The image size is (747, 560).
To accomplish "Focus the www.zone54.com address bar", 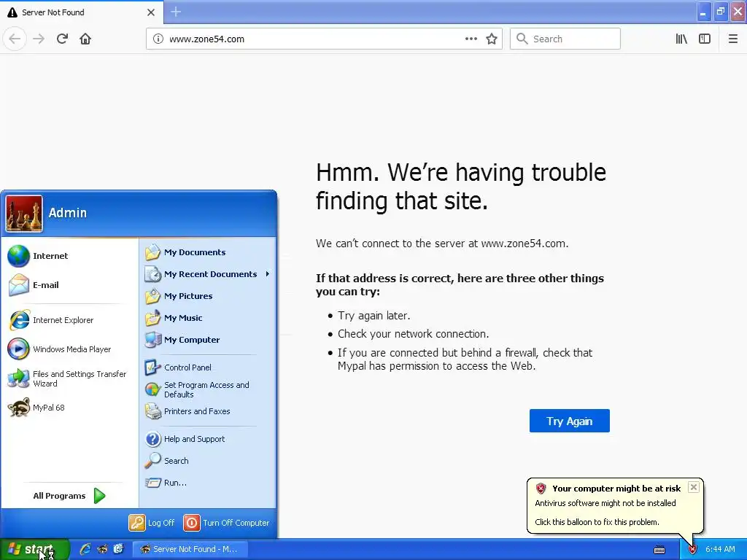I will [x=324, y=39].
